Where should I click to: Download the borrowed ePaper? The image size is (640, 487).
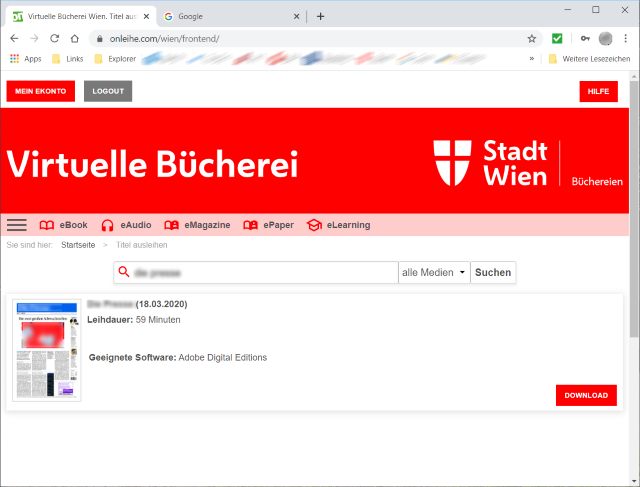586,395
